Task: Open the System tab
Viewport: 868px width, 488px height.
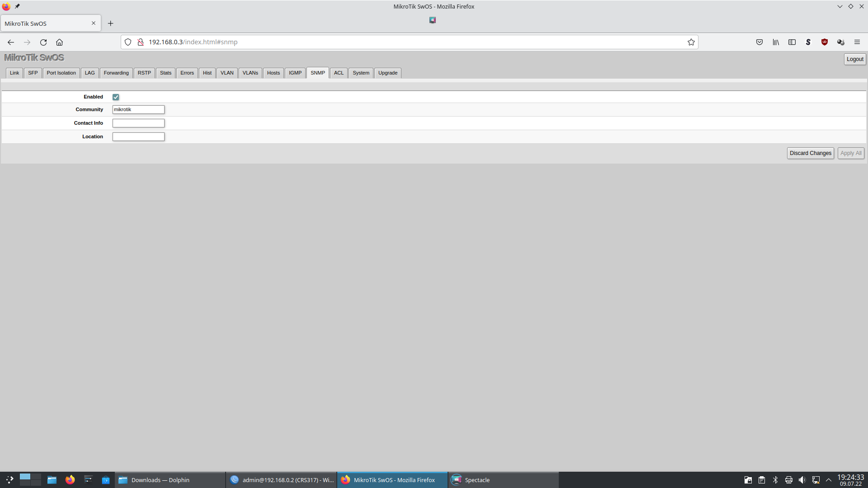Action: pos(361,73)
